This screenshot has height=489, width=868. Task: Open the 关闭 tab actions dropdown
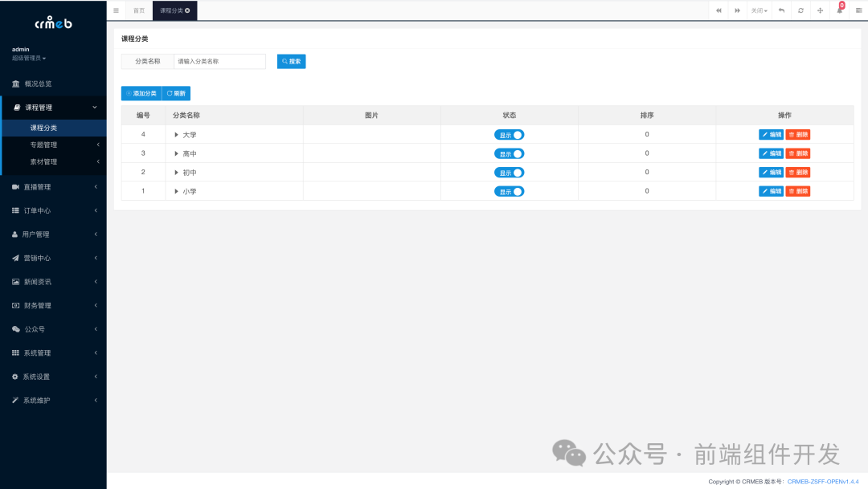tap(759, 10)
